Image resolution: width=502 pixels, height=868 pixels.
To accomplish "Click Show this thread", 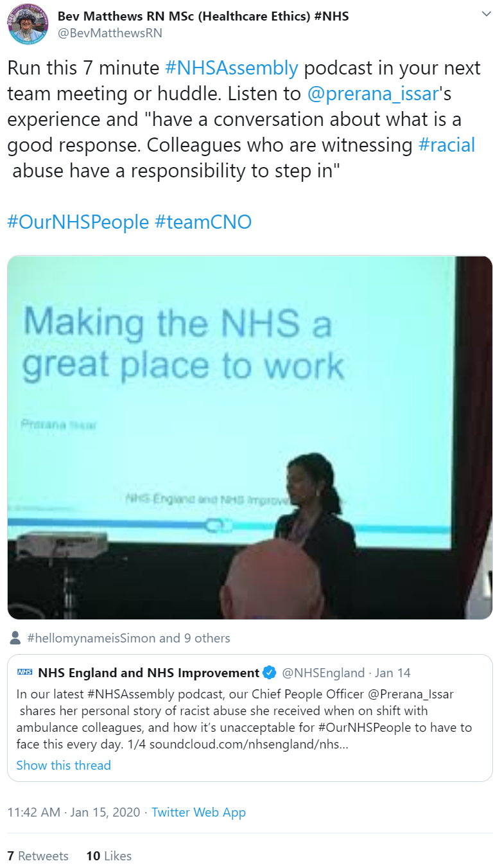I will coord(64,765).
